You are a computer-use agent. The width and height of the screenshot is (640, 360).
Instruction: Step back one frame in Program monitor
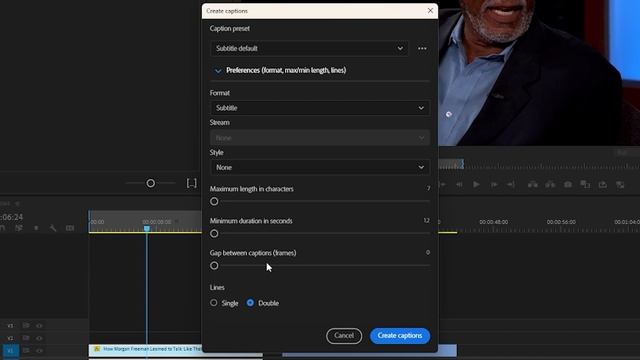459,184
